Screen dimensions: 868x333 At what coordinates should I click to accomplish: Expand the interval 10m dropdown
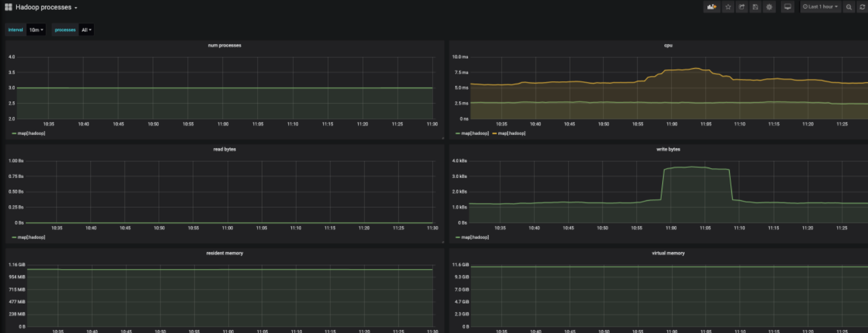point(36,30)
